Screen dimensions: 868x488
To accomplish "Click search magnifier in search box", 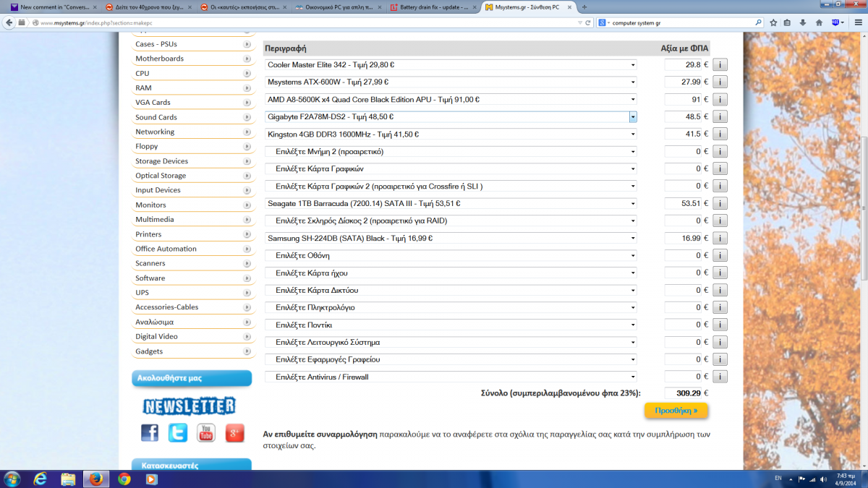I will click(758, 22).
